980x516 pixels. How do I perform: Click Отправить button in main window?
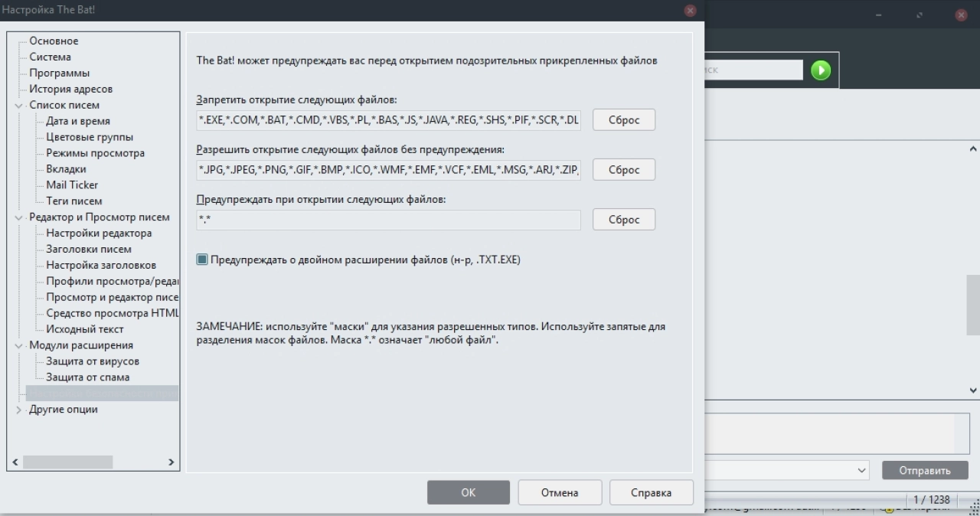click(x=925, y=470)
